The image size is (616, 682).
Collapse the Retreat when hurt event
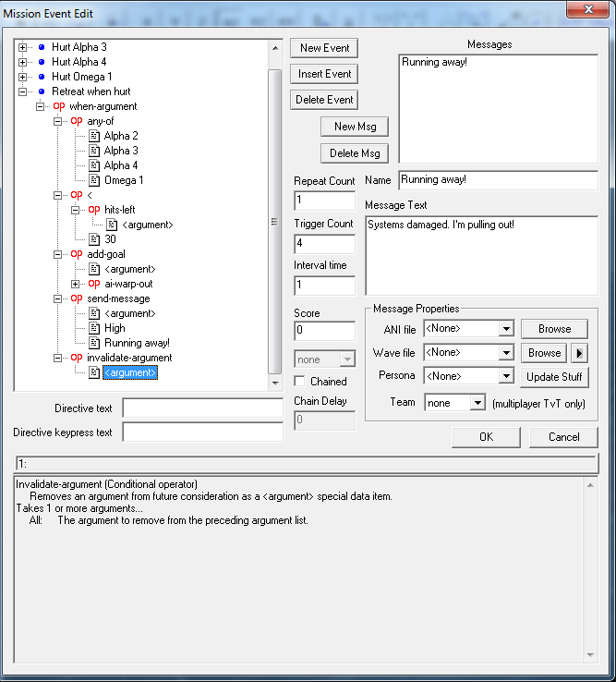[x=23, y=91]
